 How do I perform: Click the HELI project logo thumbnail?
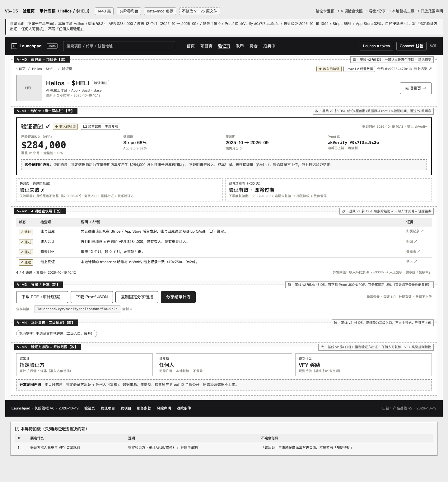point(29,88)
